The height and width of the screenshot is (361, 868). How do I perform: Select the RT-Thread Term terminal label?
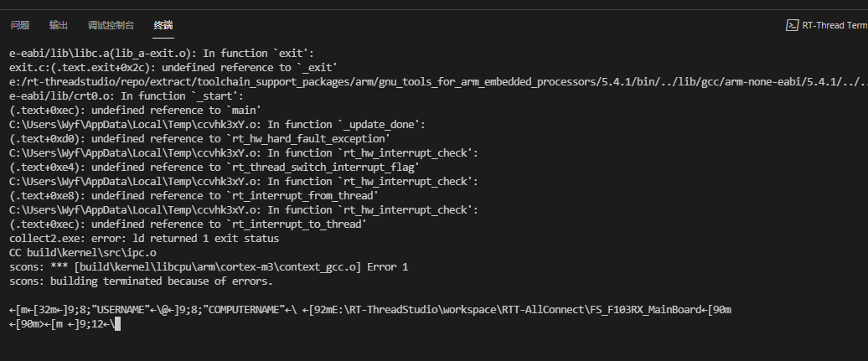(x=834, y=25)
